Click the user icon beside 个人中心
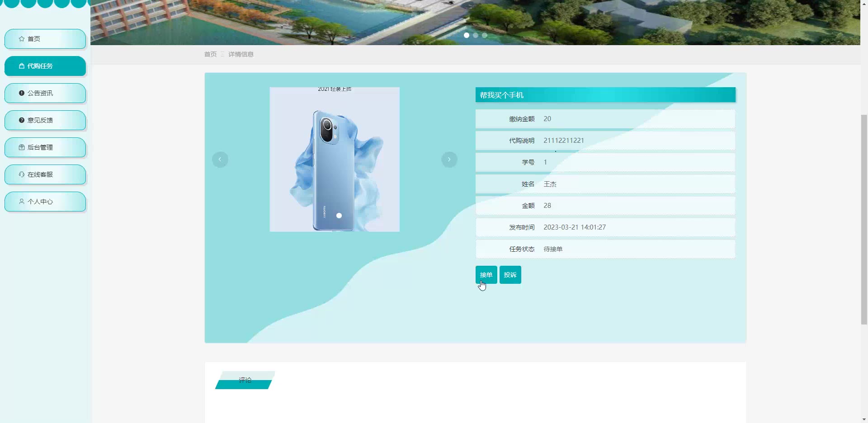 pyautogui.click(x=21, y=202)
